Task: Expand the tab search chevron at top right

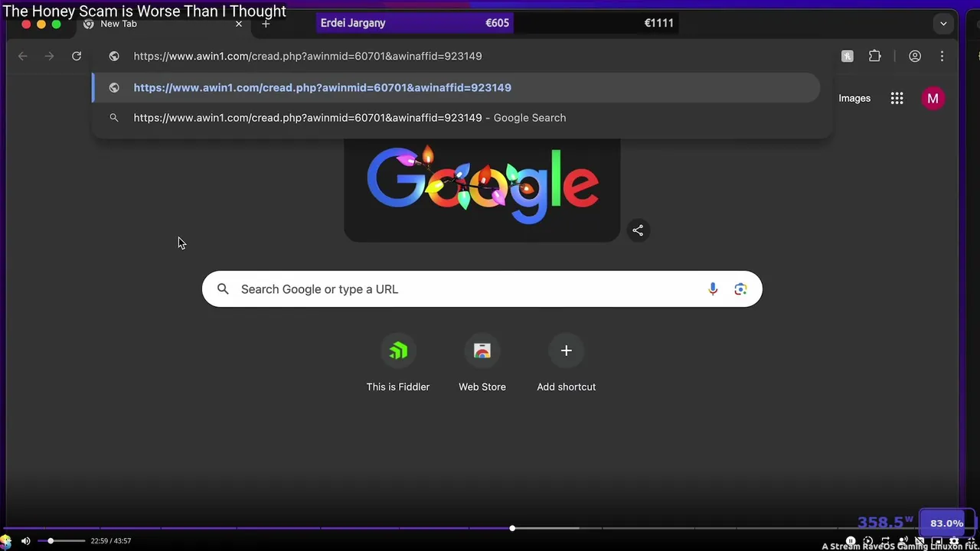Action: tap(943, 24)
